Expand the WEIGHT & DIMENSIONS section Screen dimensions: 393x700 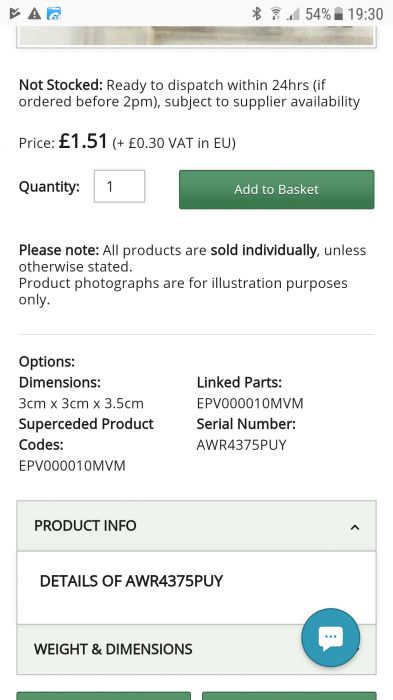click(x=196, y=649)
